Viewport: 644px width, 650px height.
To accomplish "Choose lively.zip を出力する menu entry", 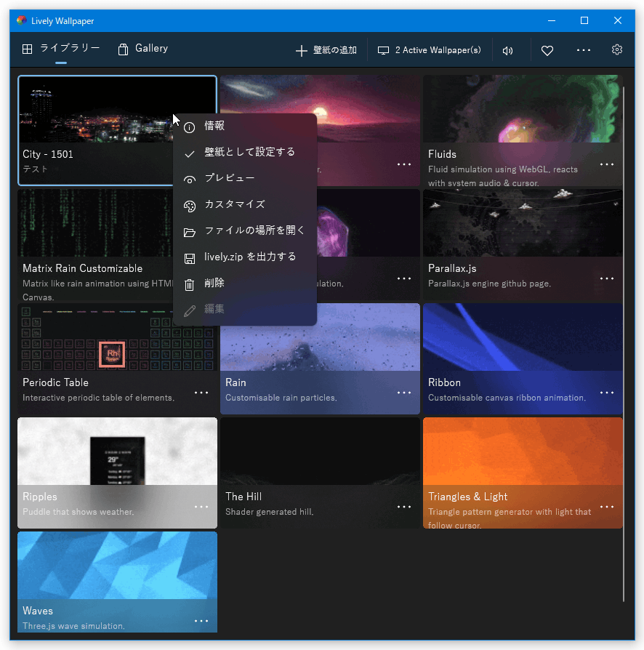I will (245, 257).
